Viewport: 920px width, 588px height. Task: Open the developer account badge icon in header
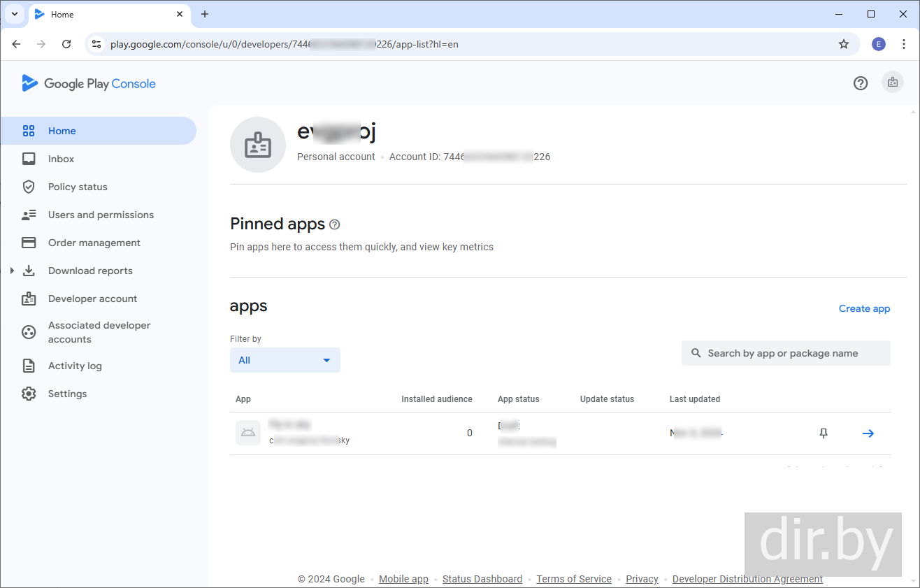click(x=893, y=83)
